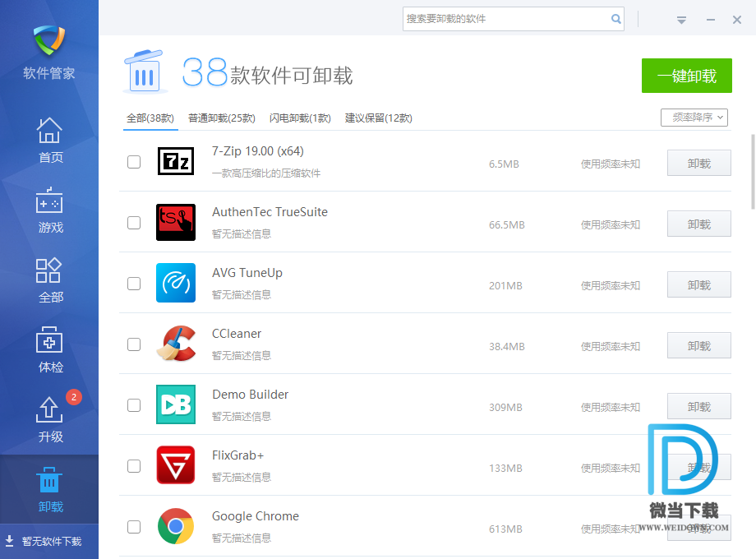Tick the FlixGrab+ checkbox
Image resolution: width=756 pixels, height=559 pixels.
coord(134,466)
